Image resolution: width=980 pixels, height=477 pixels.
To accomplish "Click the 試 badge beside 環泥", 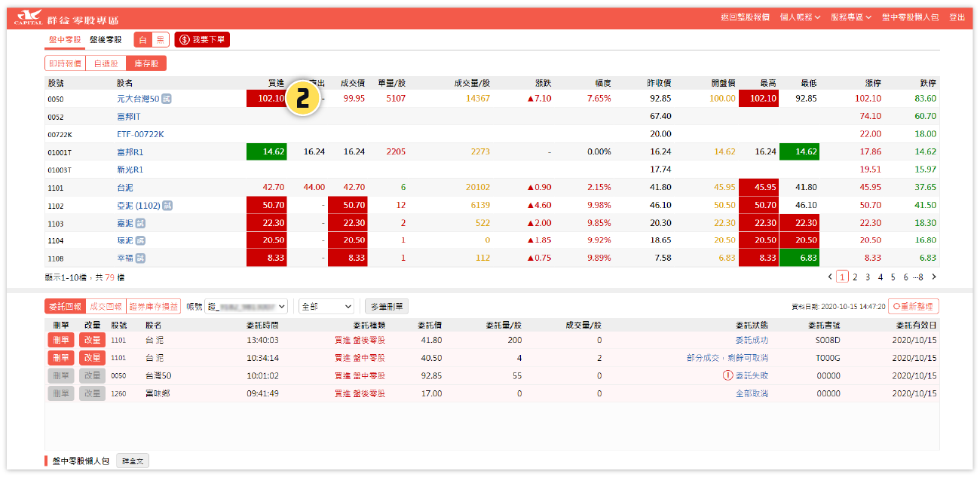I will [x=140, y=240].
